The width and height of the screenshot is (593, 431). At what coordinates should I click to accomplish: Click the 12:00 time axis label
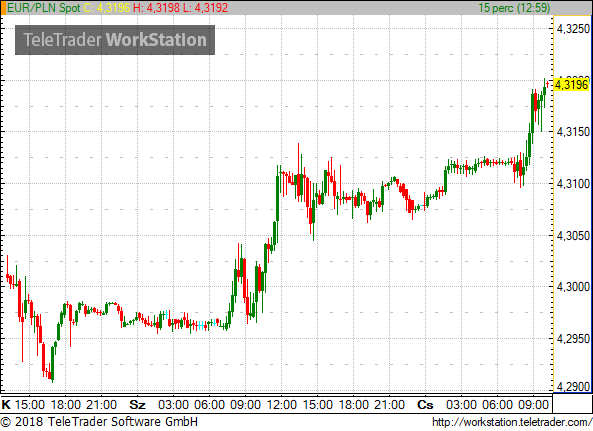[x=282, y=405]
